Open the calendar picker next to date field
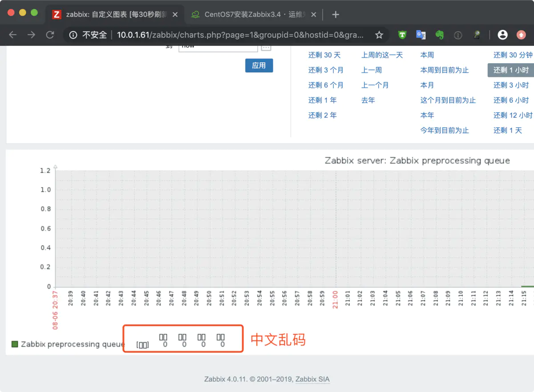Image resolution: width=534 pixels, height=392 pixels. pyautogui.click(x=266, y=47)
